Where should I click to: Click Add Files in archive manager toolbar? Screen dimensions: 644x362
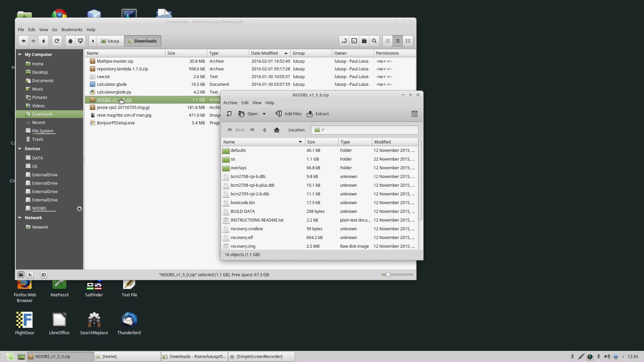tap(288, 114)
